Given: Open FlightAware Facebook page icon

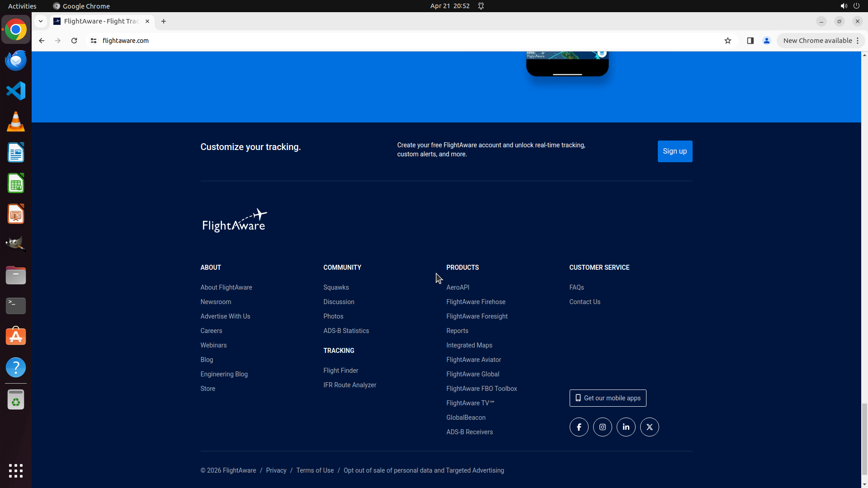Looking at the screenshot, I should click(579, 427).
